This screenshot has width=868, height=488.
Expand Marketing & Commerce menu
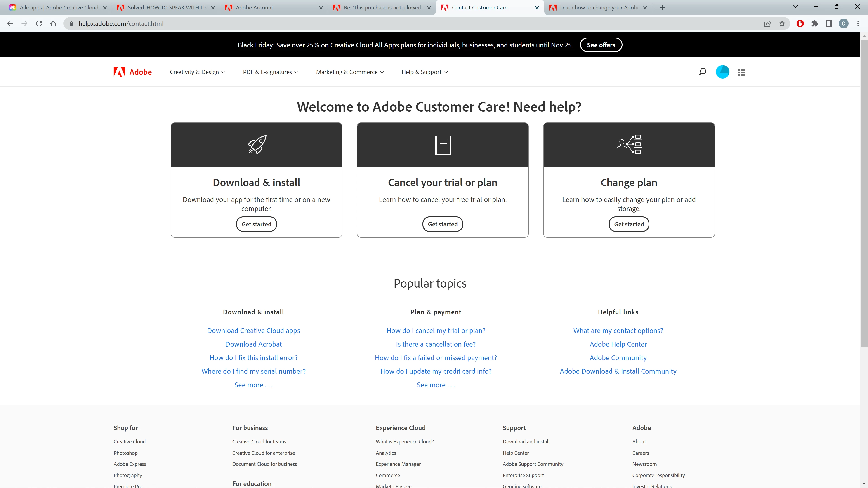point(350,72)
